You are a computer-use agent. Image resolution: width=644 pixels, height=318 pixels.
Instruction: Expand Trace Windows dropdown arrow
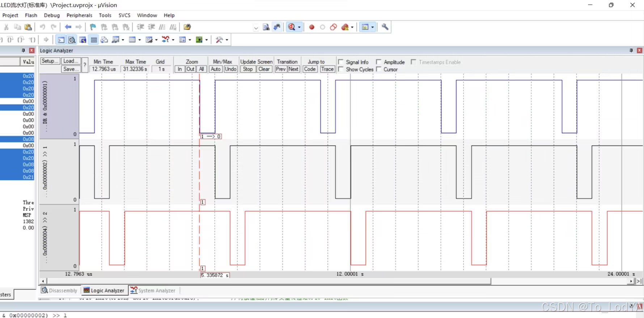(190, 40)
